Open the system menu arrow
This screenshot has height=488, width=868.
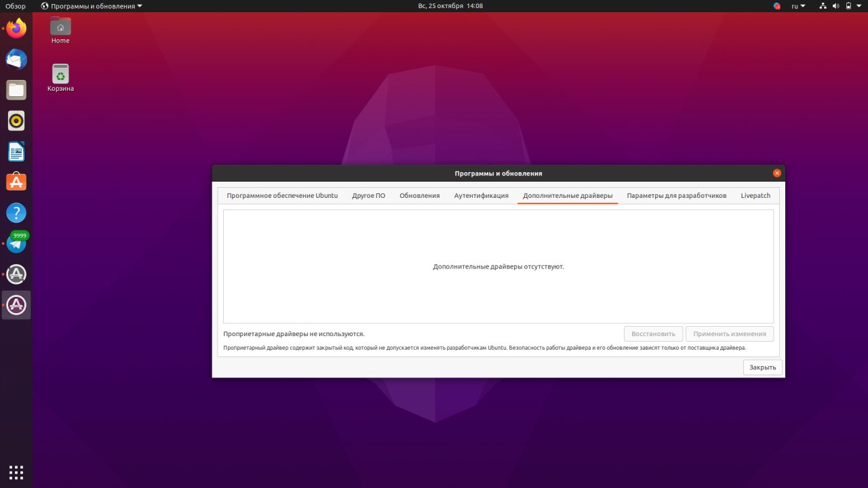coord(859,6)
